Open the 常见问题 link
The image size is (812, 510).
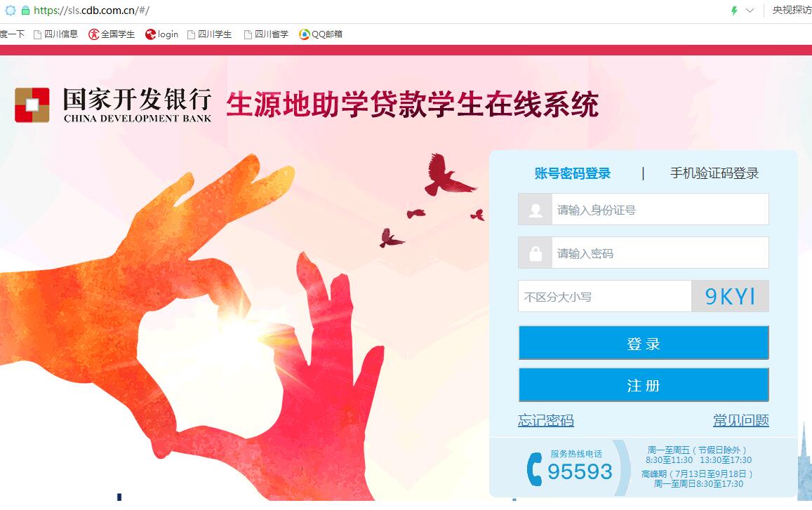741,420
